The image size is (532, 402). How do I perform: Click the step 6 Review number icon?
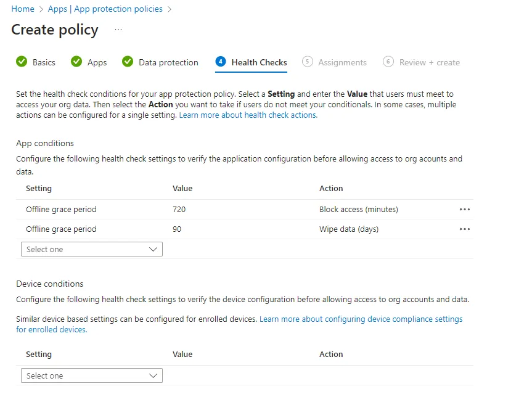tap(388, 62)
